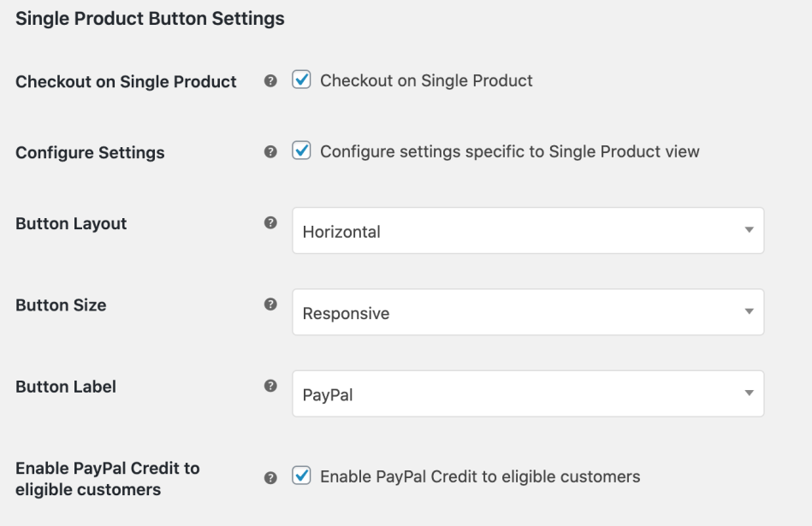
Task: Click the Configure Settings help tooltip icon
Action: (270, 151)
